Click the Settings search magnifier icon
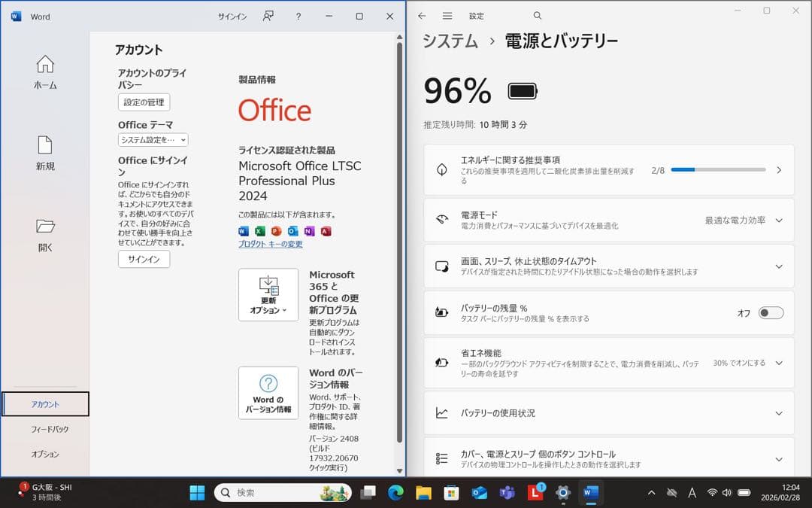 [x=538, y=16]
